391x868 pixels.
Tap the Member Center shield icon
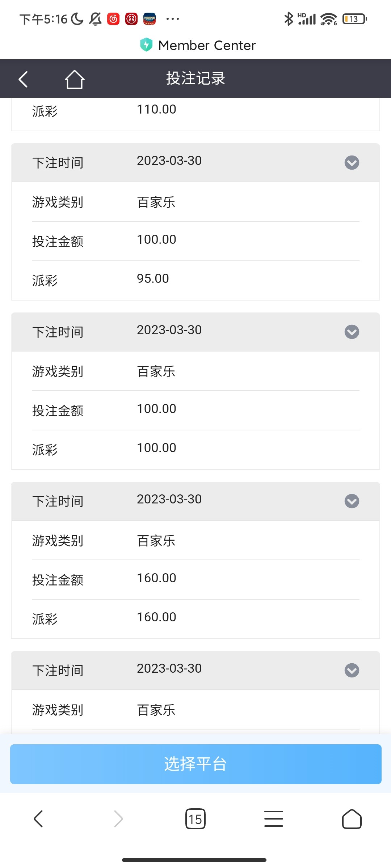[146, 45]
